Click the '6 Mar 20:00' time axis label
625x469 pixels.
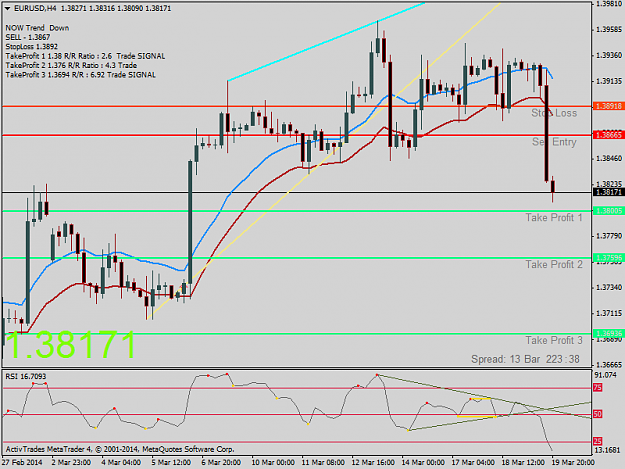click(x=221, y=463)
